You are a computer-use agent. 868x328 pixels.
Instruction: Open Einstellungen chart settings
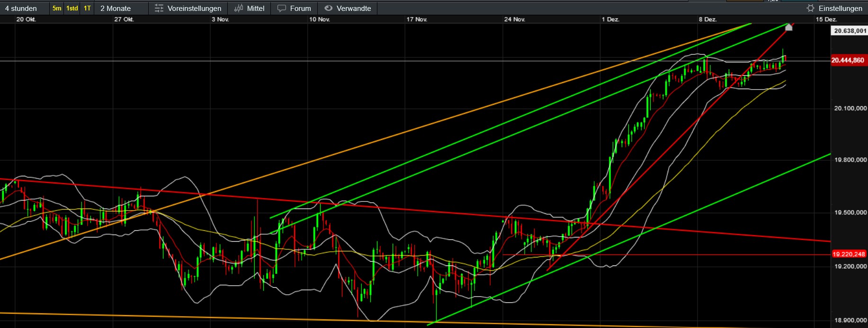click(x=841, y=9)
